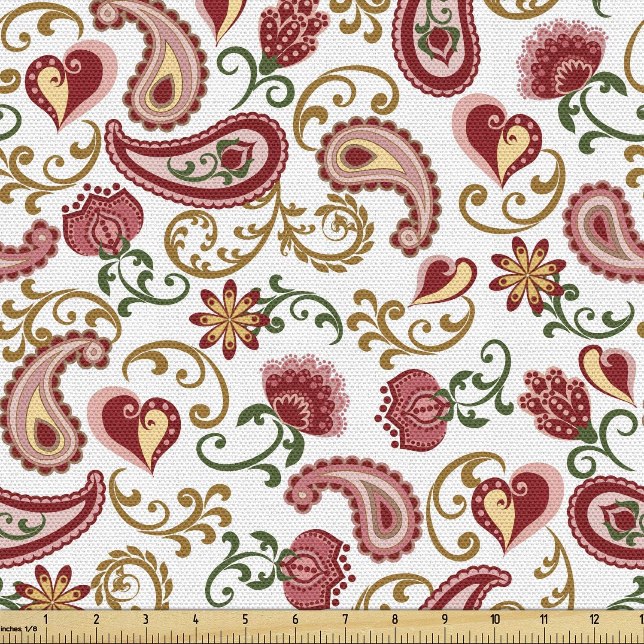644x644 pixels.
Task: Select the ruler mark labeled 2
Action: (96, 619)
